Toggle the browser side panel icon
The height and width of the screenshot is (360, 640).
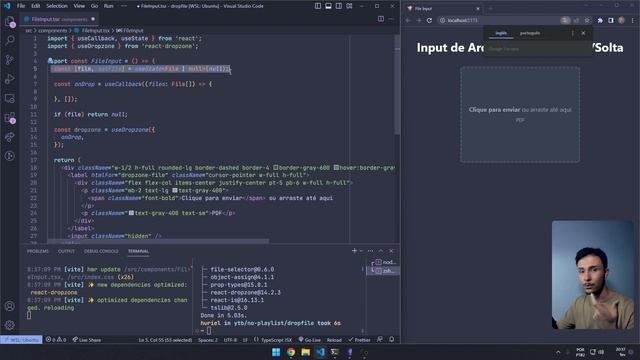(x=611, y=20)
